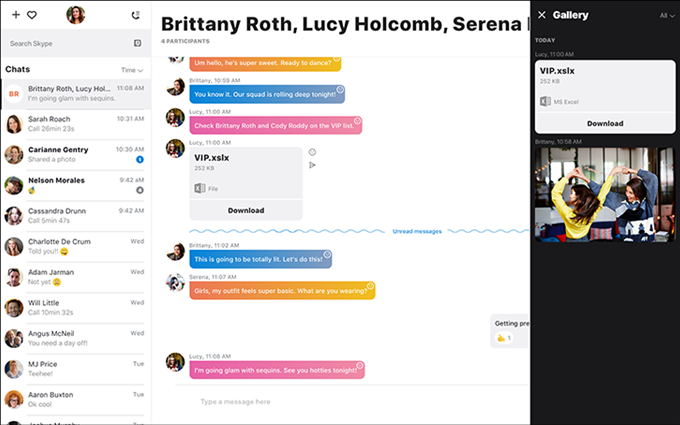Image resolution: width=680 pixels, height=425 pixels.
Task: Click the Unread messages divider label
Action: click(417, 232)
